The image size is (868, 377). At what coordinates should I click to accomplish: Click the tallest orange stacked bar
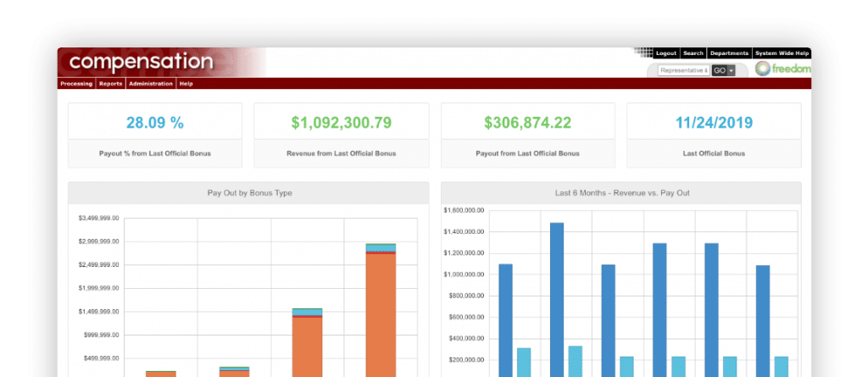[381, 310]
